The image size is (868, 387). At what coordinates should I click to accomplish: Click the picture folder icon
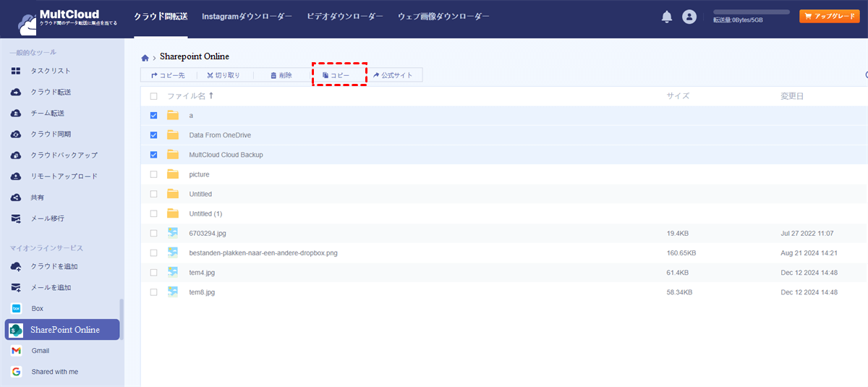click(172, 174)
